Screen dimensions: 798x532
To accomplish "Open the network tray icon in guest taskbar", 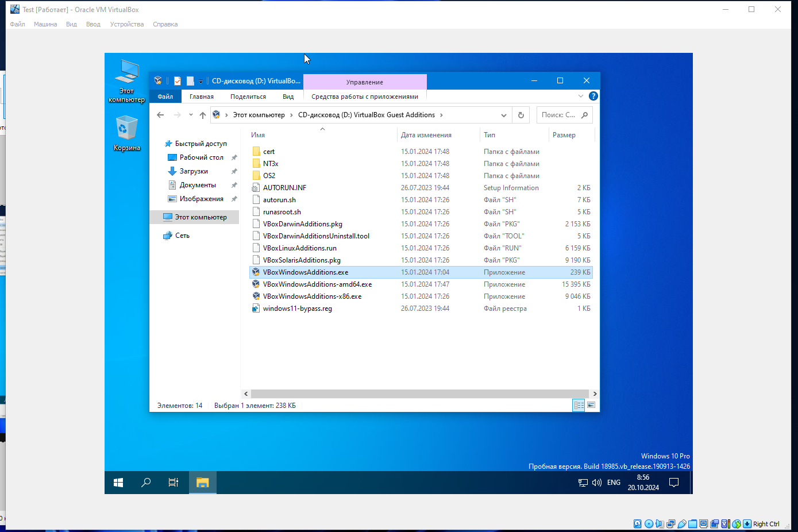I will [583, 483].
